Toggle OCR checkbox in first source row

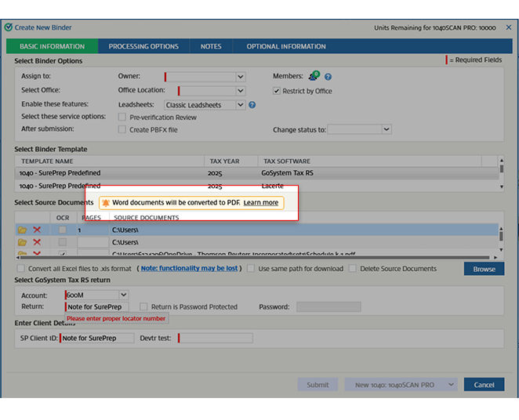coord(62,230)
